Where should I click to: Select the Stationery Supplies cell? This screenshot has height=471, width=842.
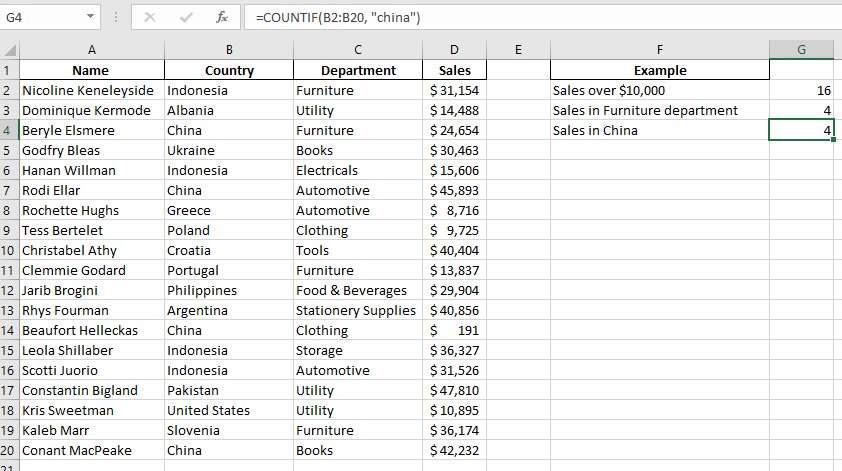point(358,310)
